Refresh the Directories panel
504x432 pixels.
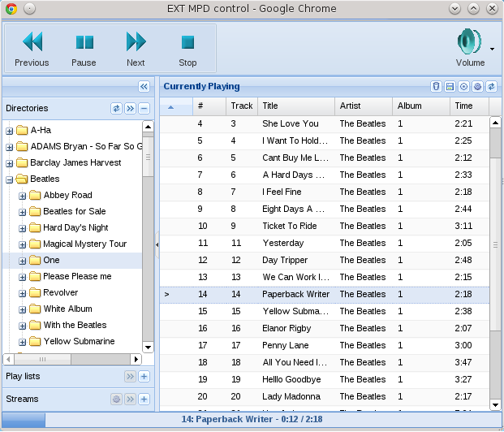tap(116, 108)
